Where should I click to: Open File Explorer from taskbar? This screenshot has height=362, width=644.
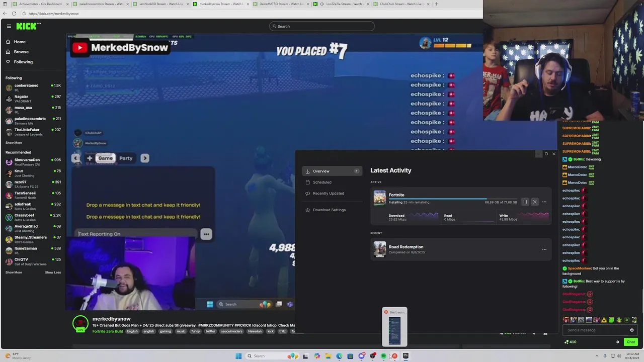point(329,356)
